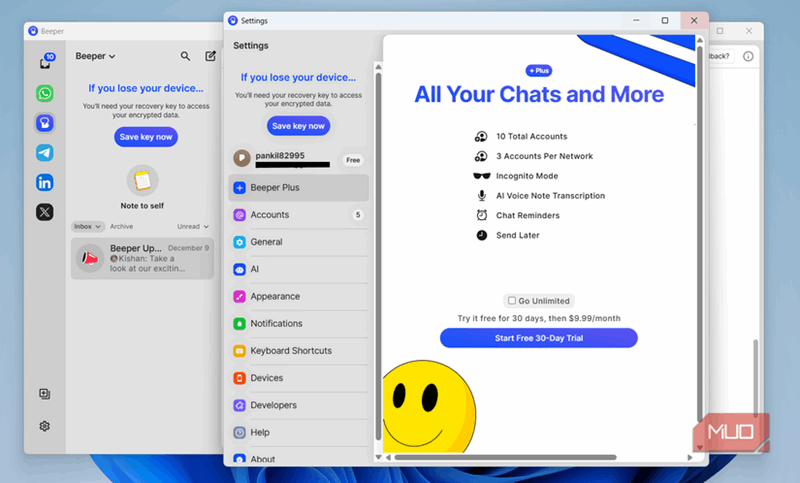Start a new chat with compose icon
The width and height of the screenshot is (800, 483).
tap(210, 57)
